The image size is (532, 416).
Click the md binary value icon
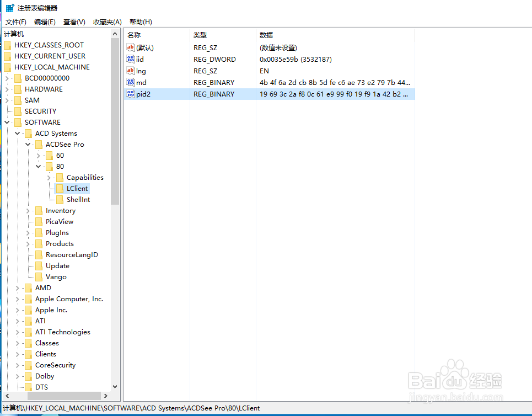coord(131,82)
